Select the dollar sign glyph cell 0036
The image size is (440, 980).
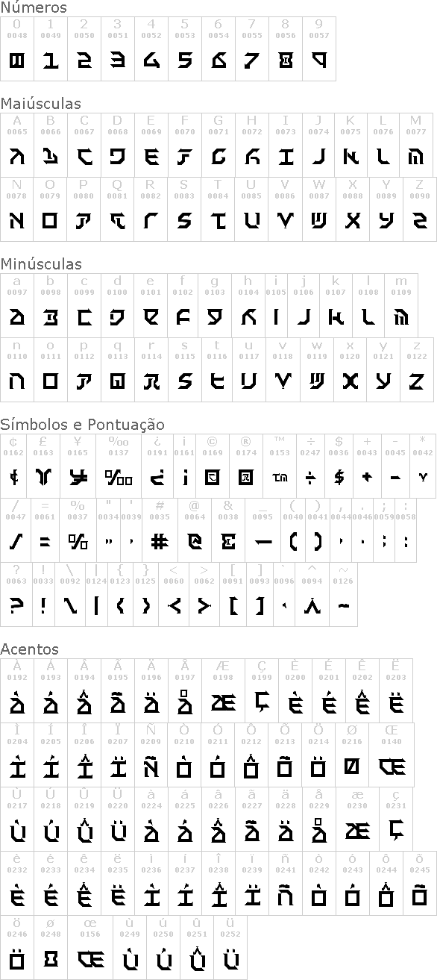339,466
